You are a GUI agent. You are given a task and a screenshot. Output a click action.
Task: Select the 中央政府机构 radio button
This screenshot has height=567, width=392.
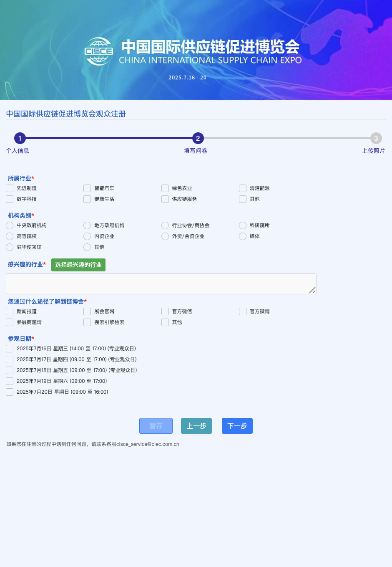pos(10,225)
